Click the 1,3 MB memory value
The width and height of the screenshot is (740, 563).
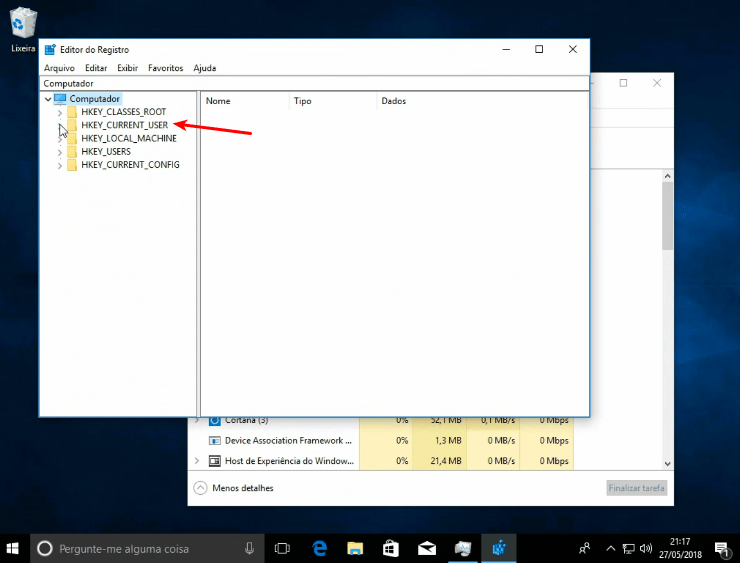tap(448, 441)
